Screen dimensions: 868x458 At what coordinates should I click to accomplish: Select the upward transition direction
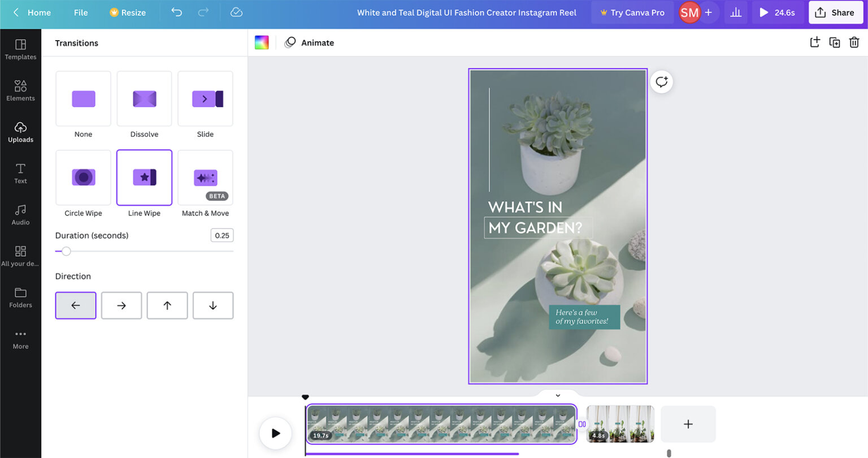tap(167, 305)
